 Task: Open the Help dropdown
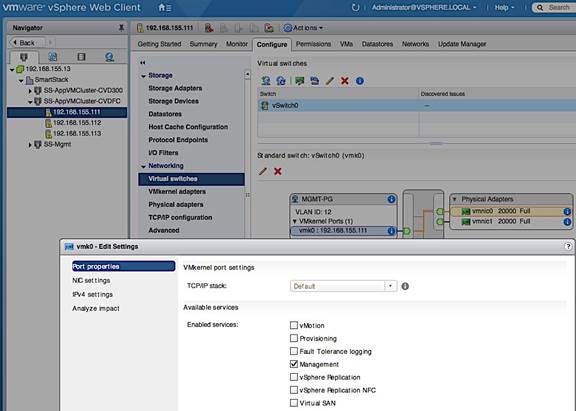point(504,7)
